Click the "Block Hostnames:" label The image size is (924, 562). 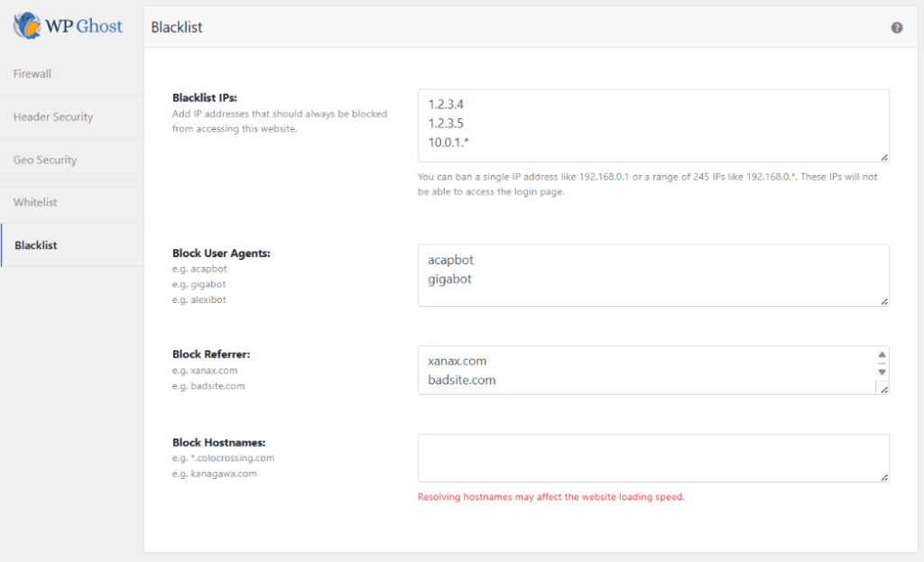click(218, 443)
